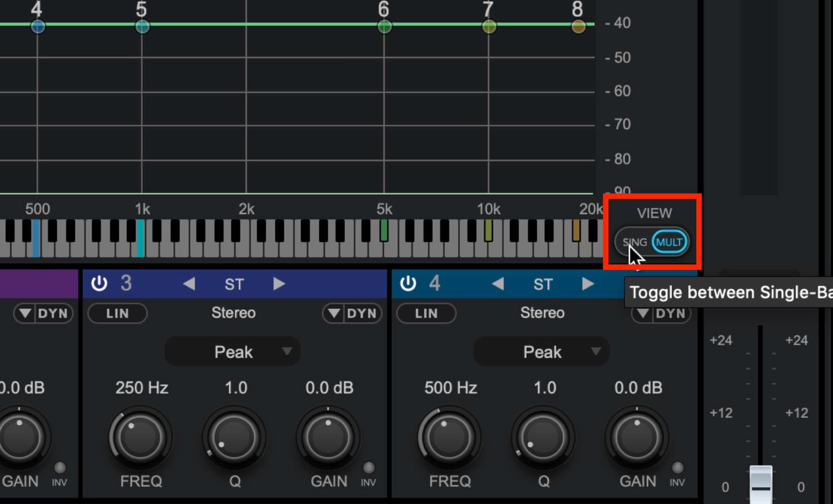Viewport: 833px width, 504px height.
Task: Click the output level fader handle
Action: (x=760, y=484)
